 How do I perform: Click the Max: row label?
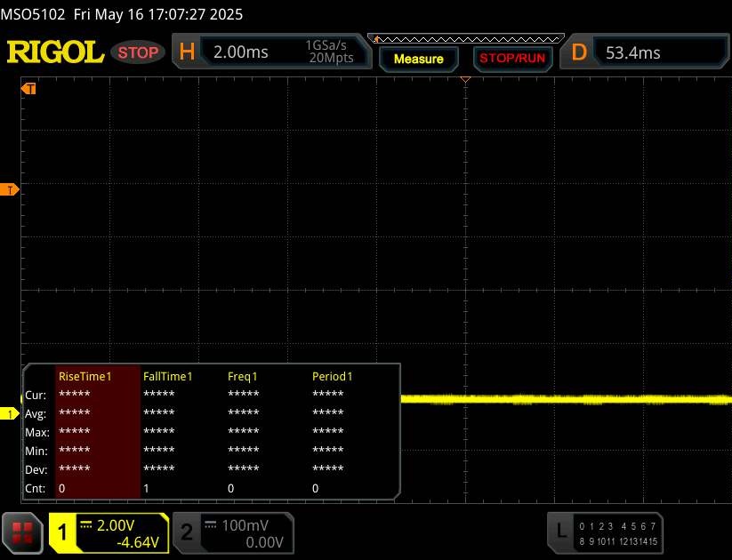(36, 433)
